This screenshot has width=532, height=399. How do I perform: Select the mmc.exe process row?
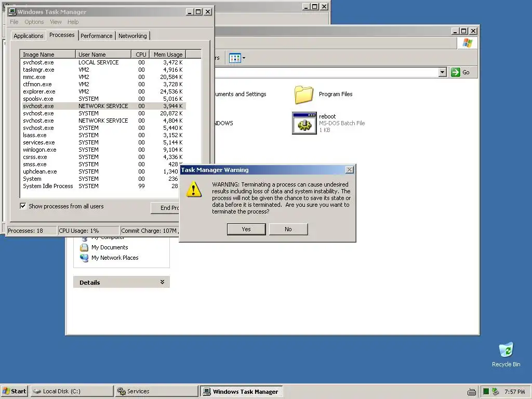103,77
